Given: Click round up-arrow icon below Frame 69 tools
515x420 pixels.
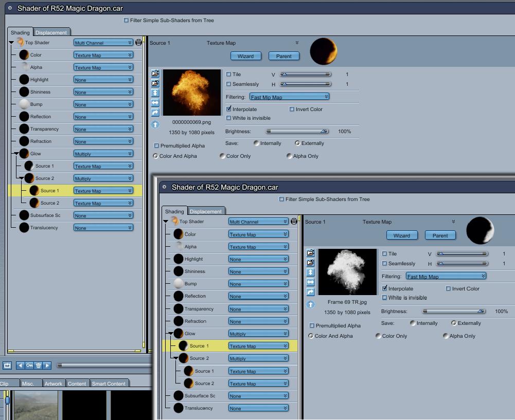Looking at the screenshot, I should pyautogui.click(x=310, y=304).
